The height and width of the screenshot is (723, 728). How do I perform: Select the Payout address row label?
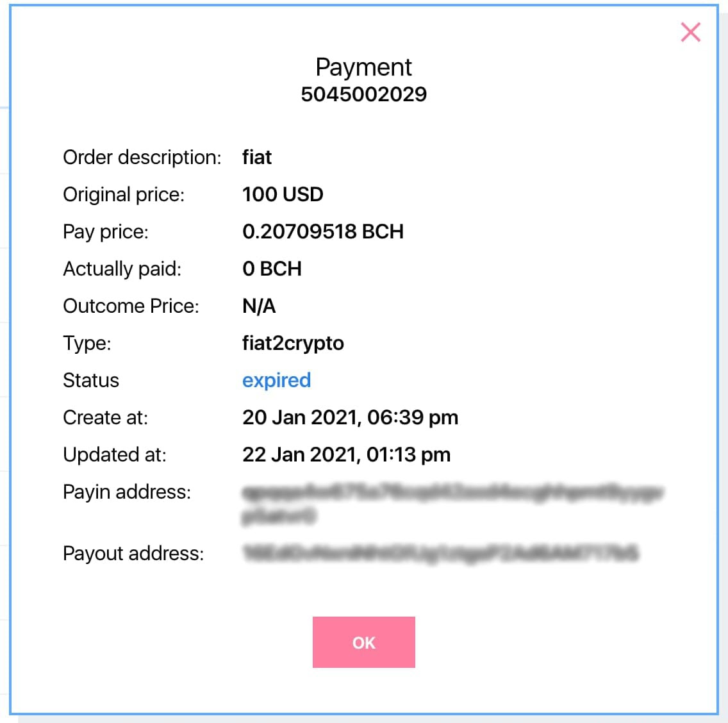coord(134,553)
